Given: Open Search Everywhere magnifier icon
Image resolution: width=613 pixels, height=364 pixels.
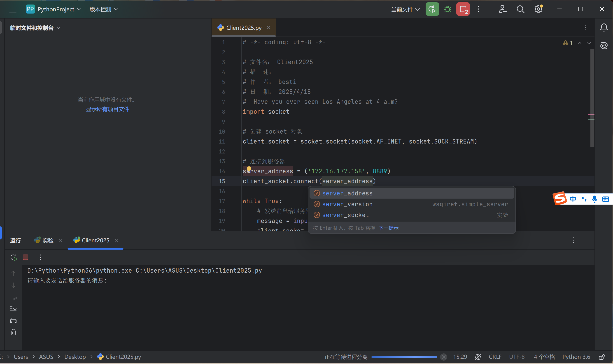Looking at the screenshot, I should (x=520, y=9).
